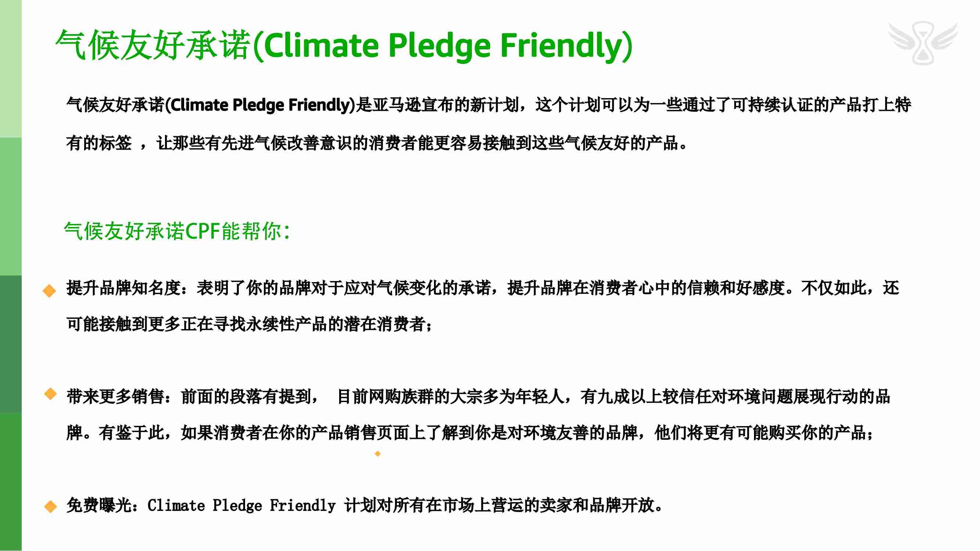
Task: Click the lightest green sidebar segment
Action: click(x=11, y=68)
